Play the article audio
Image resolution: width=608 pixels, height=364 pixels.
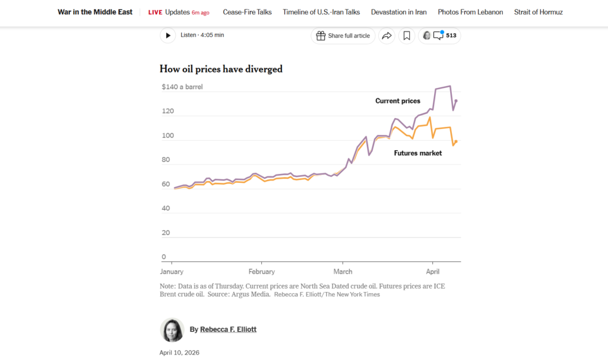pyautogui.click(x=168, y=36)
